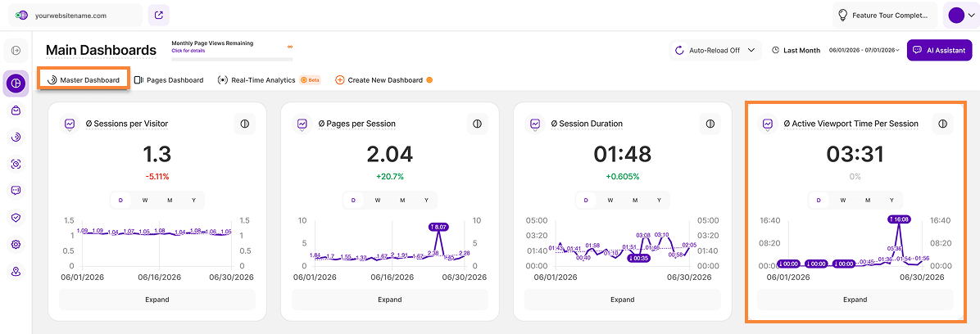This screenshot has width=980, height=334.
Task: Open the dashboards pie chart sidebar icon
Action: tap(16, 83)
